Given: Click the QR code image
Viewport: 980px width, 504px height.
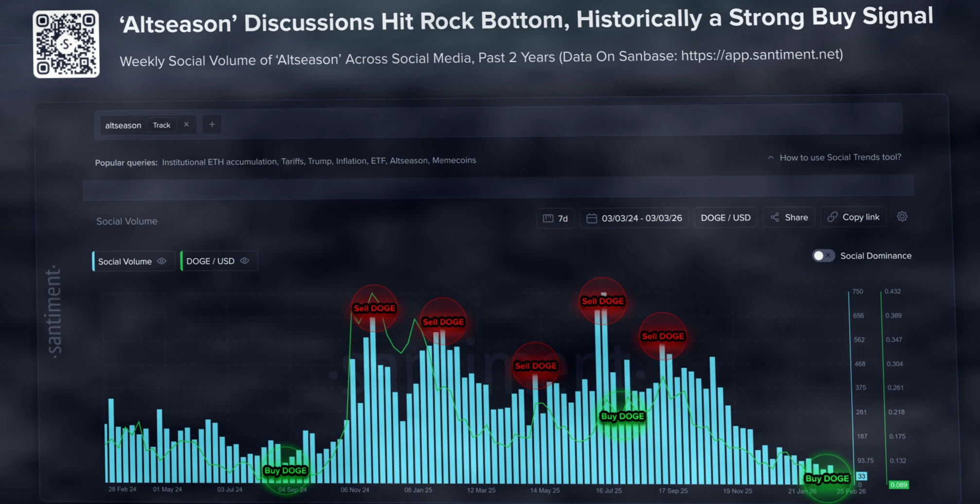Looking at the screenshot, I should pos(66,44).
